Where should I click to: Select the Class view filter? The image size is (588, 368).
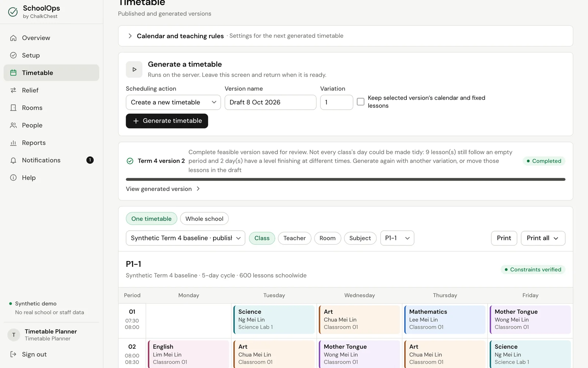262,238
